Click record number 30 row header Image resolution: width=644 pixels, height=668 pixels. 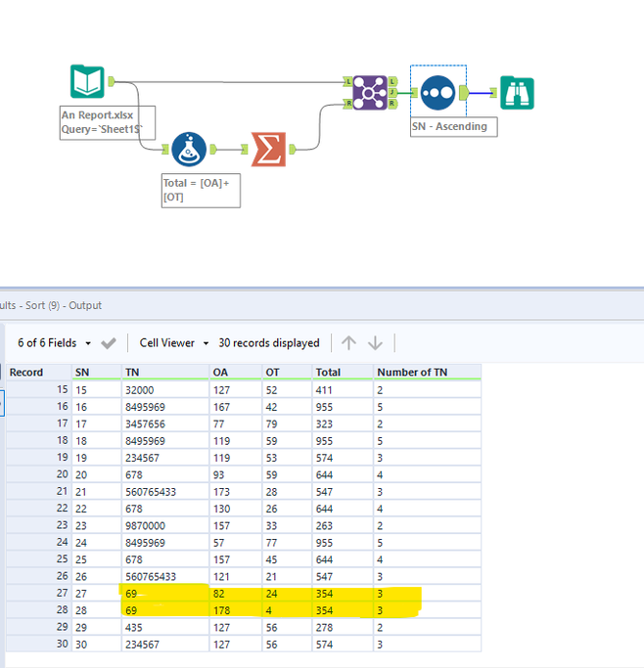(38, 645)
